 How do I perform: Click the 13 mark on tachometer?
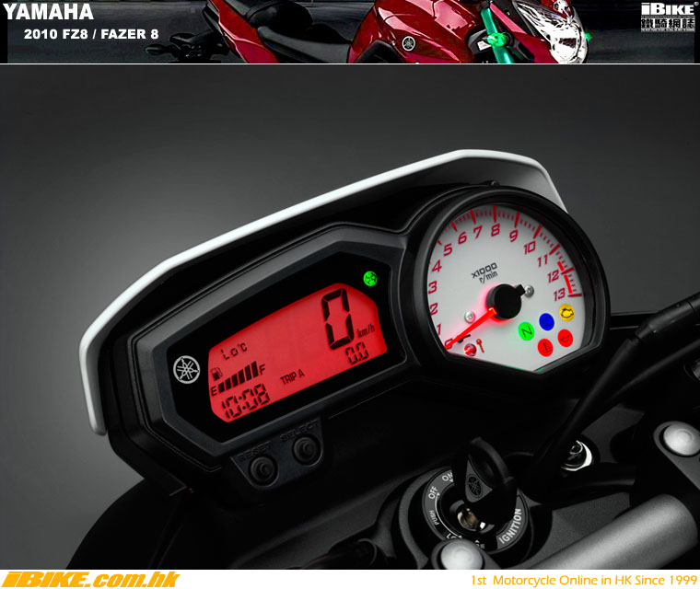[x=559, y=295]
